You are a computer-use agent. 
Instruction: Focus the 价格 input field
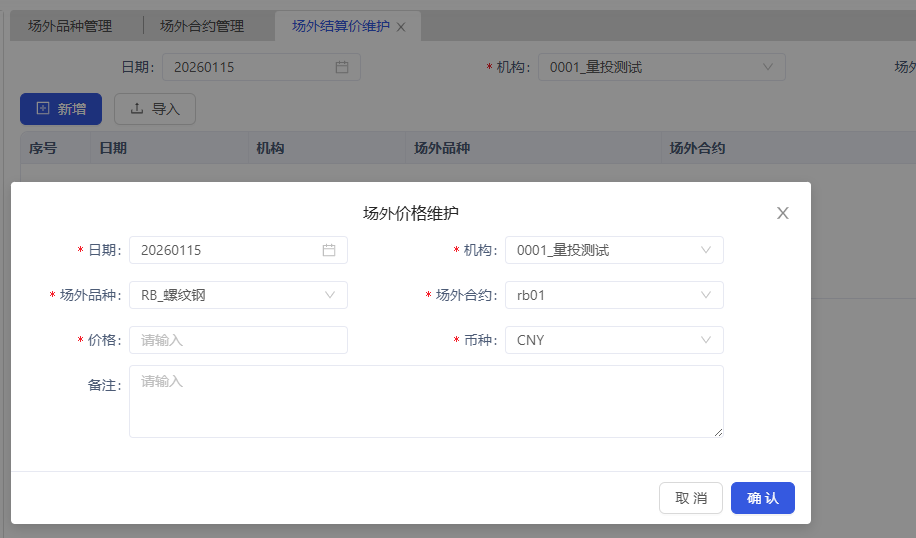(x=238, y=340)
